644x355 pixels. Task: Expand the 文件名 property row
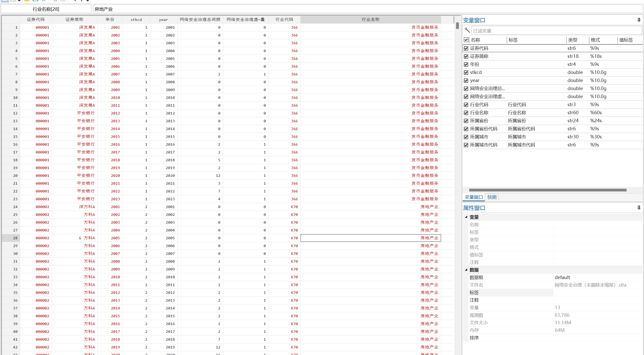[x=466, y=285]
